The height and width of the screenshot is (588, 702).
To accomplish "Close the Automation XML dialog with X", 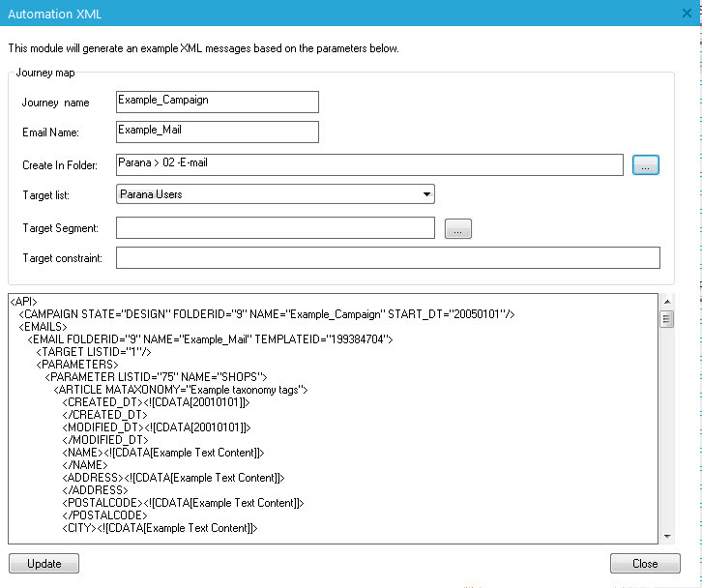I will pyautogui.click(x=687, y=14).
